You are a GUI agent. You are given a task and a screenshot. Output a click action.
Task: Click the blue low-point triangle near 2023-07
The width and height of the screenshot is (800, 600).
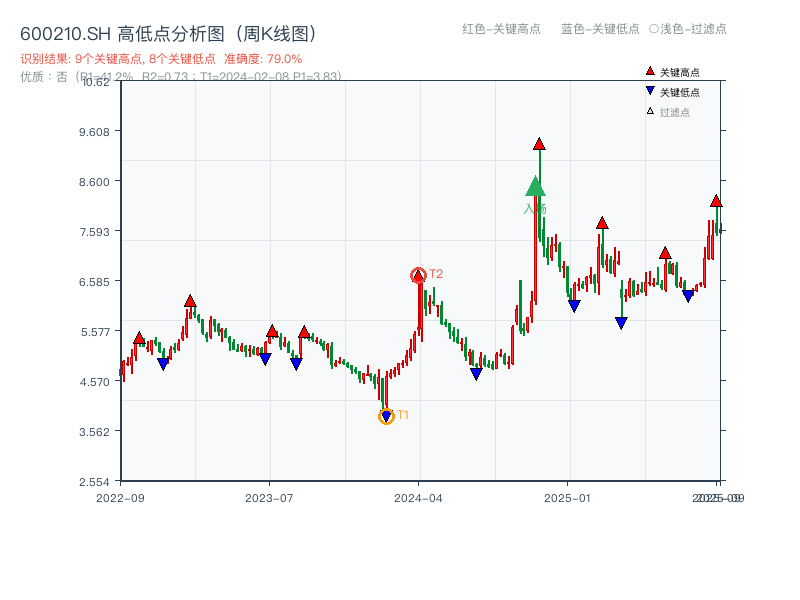pos(265,357)
